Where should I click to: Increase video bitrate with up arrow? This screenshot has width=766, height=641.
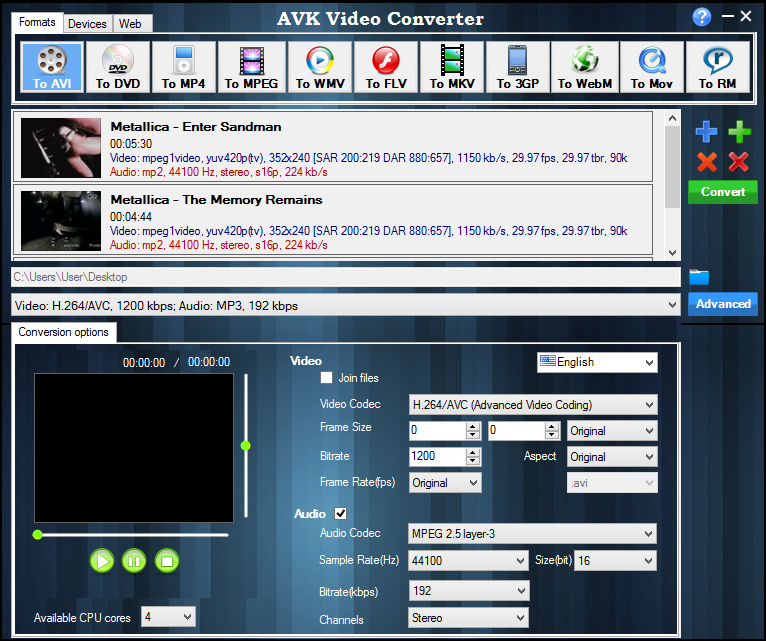472,452
